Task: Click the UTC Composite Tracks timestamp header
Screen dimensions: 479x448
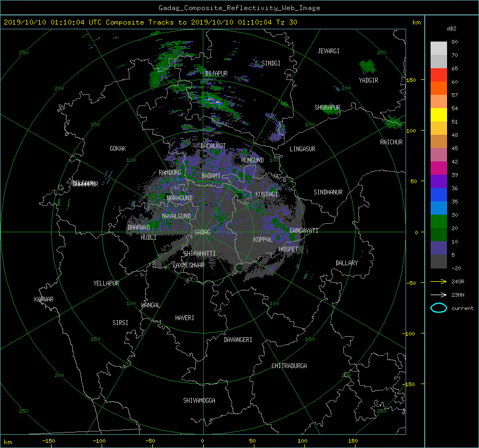Action: (x=150, y=22)
